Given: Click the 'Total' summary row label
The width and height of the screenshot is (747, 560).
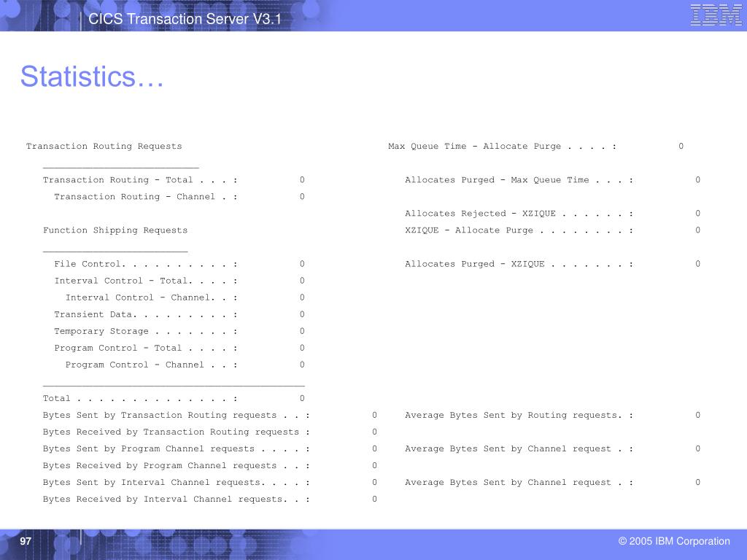Looking at the screenshot, I should [x=57, y=399].
